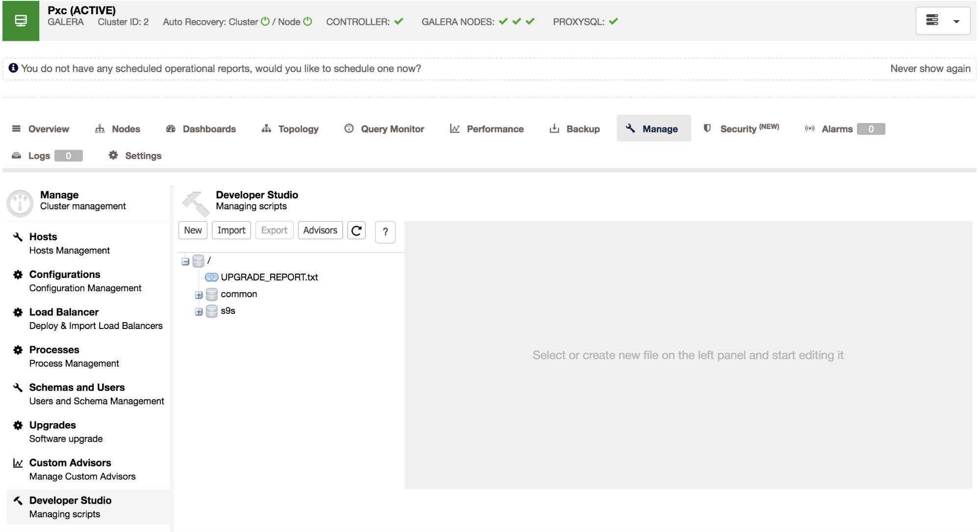
Task: Open the Security (NEW) tab
Action: (x=742, y=128)
